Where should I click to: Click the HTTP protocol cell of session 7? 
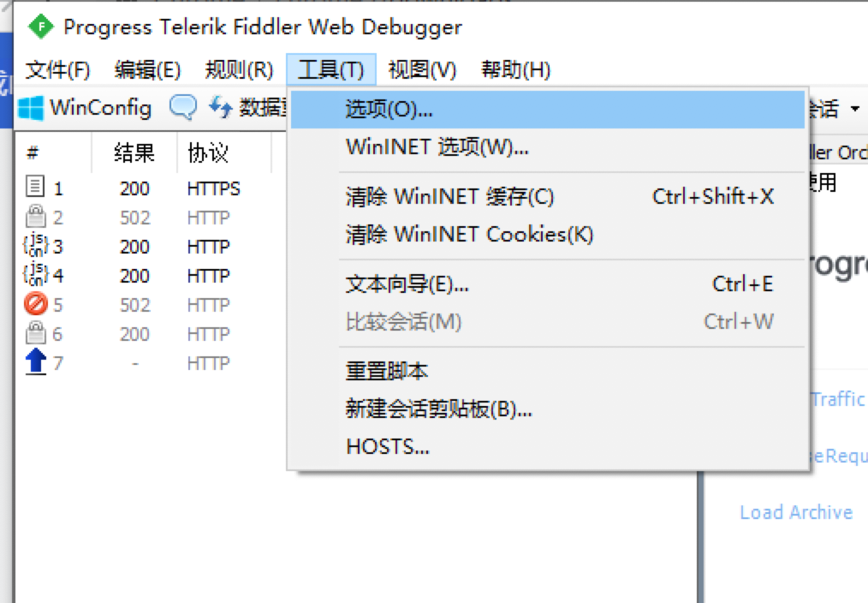208,363
